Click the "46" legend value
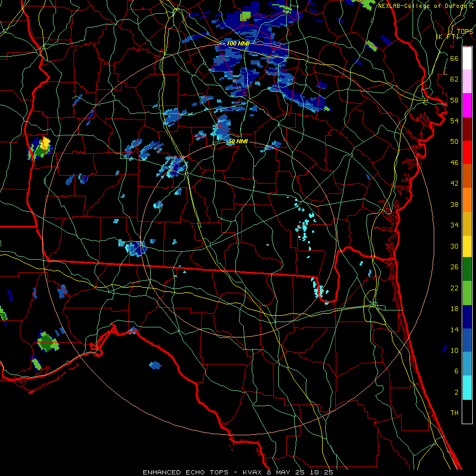 pos(454,162)
